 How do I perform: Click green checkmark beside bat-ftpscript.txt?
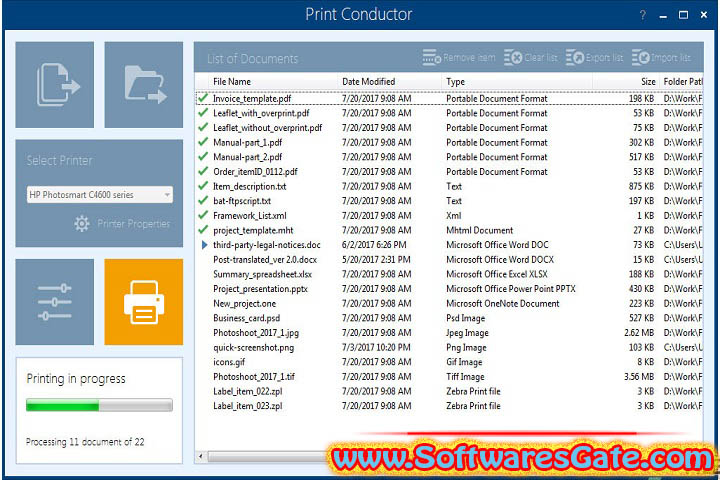[203, 200]
